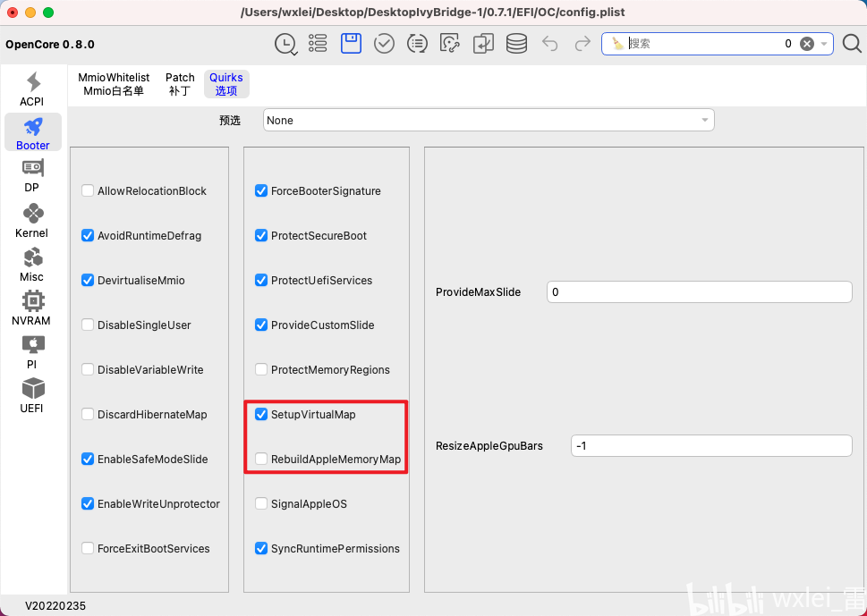Check RebuildAppleMemoryMap

pos(261,460)
